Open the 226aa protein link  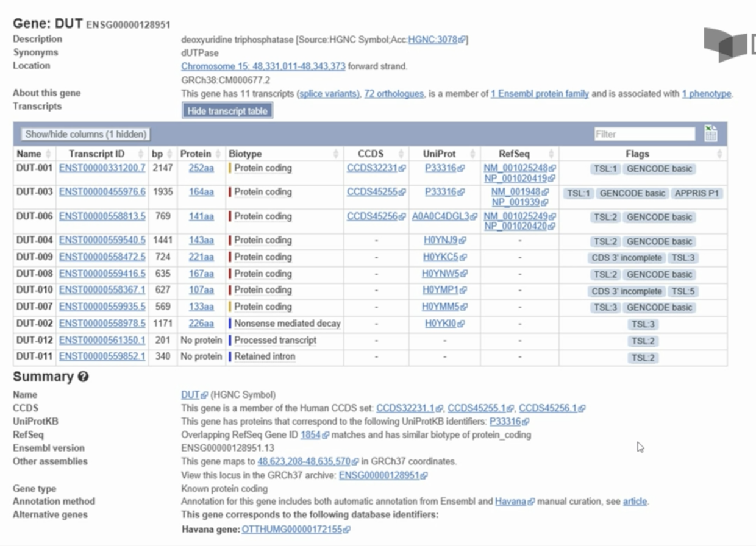[x=201, y=324]
